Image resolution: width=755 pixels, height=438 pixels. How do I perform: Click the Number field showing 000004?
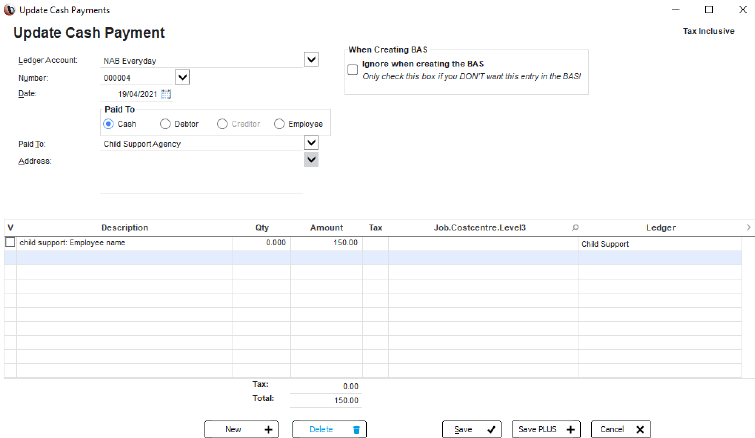click(137, 78)
